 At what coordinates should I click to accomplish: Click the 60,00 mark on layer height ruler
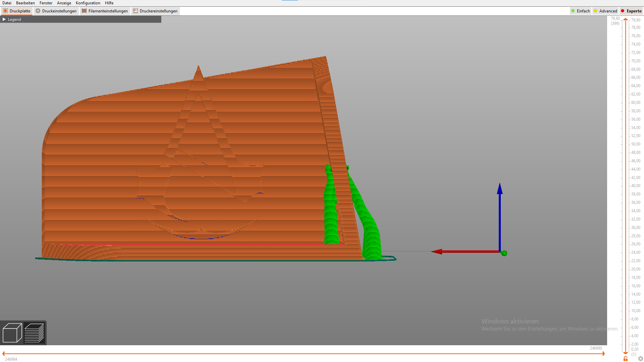636,103
